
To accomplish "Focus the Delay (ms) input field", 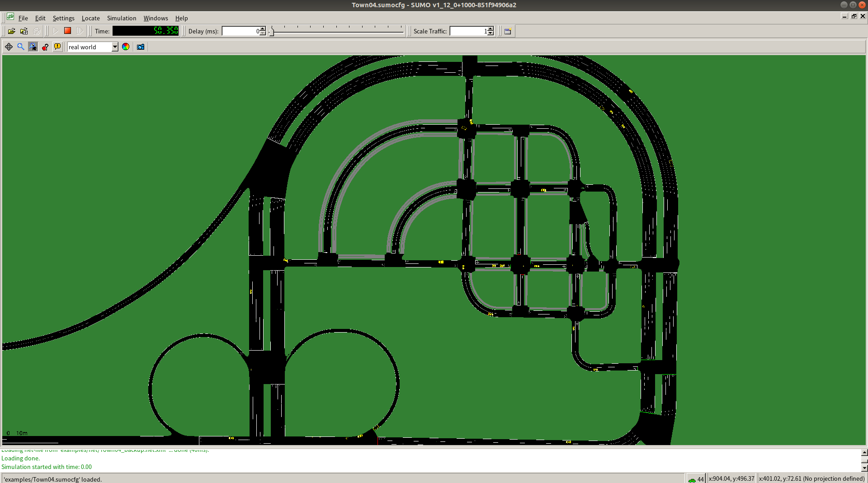I will click(241, 31).
